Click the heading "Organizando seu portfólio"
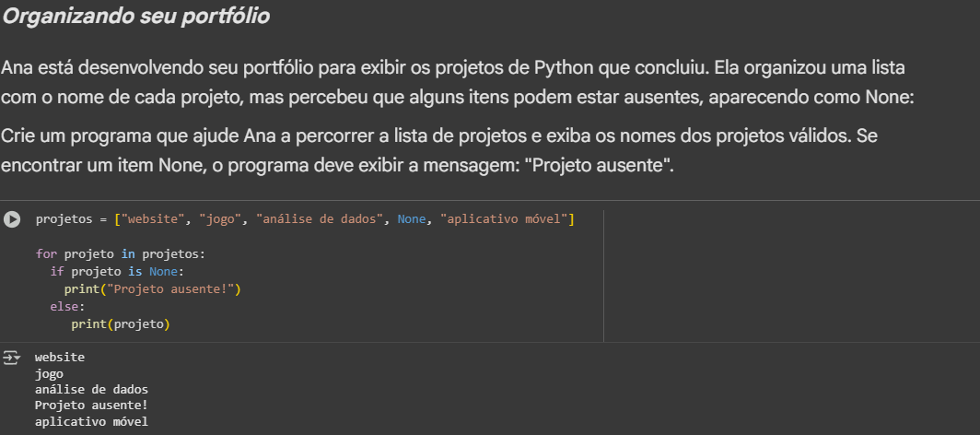Image resolution: width=980 pixels, height=435 pixels. coord(135,17)
